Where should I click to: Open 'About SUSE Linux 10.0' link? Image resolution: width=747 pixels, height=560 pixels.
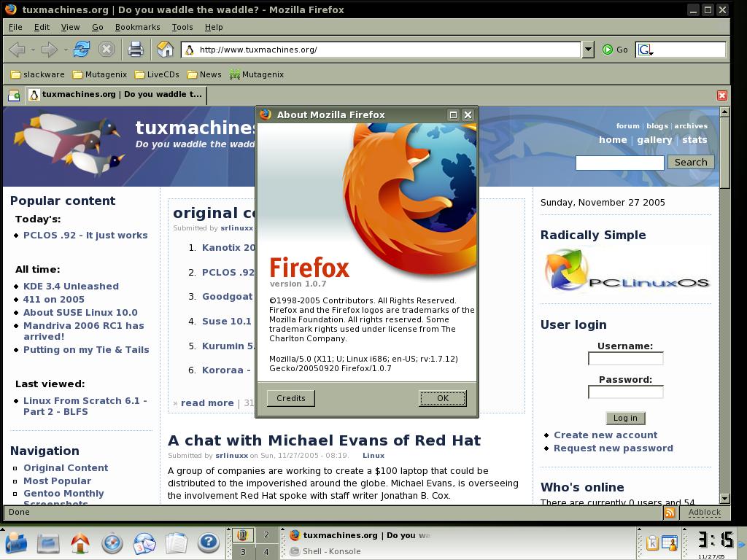tap(80, 312)
